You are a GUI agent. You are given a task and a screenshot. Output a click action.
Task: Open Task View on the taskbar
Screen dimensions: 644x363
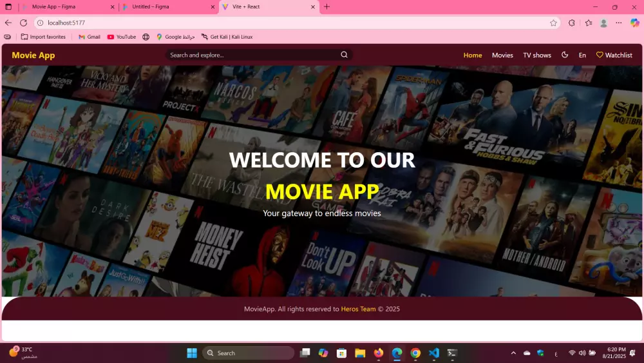pos(305,353)
